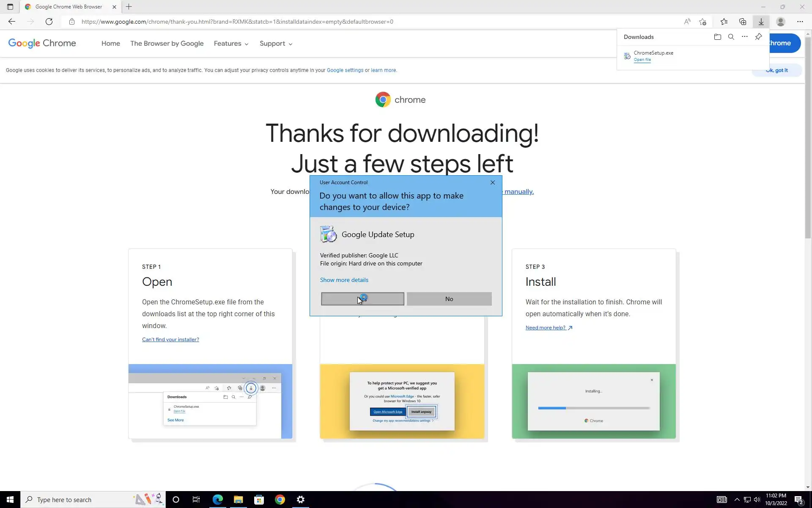812x508 pixels.
Task: Click the profile avatar icon
Action: coord(781,22)
